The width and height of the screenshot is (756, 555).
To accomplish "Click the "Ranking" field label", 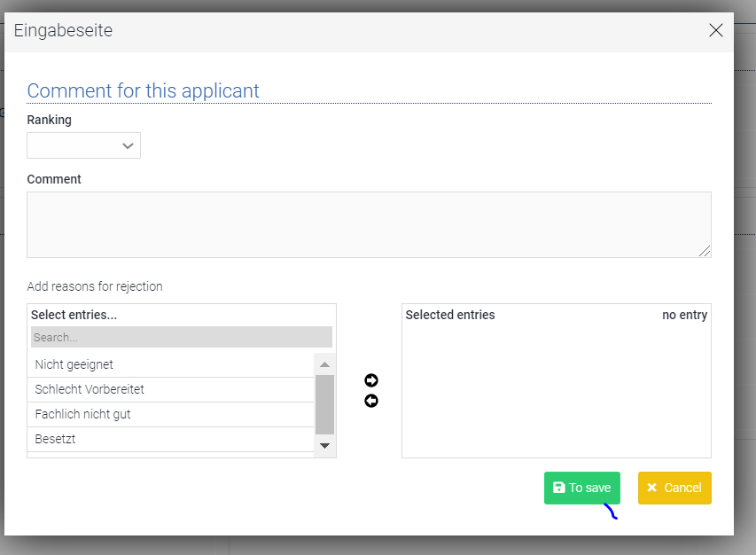I will (50, 120).
